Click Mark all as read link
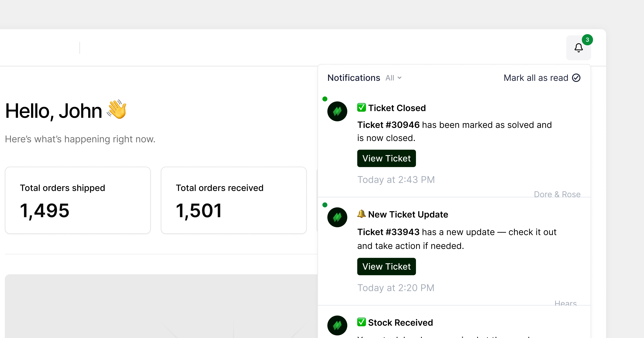Viewport: 644px width, 338px height. coord(536,78)
